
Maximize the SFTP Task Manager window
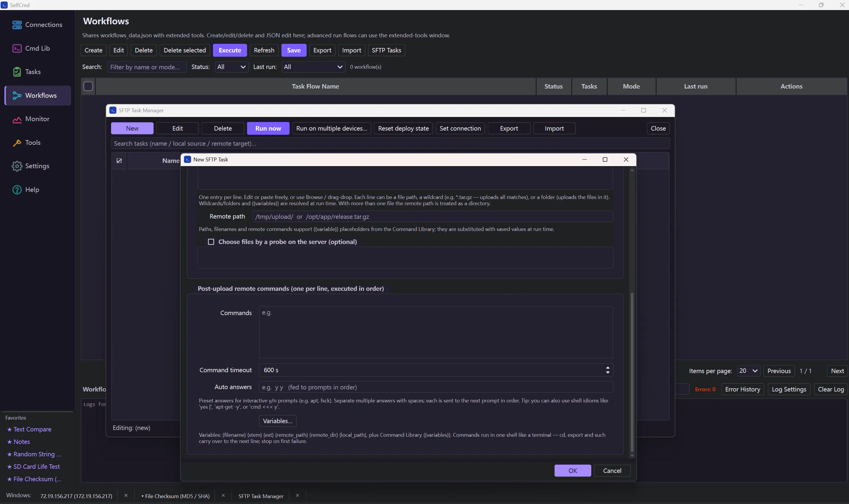pyautogui.click(x=643, y=110)
